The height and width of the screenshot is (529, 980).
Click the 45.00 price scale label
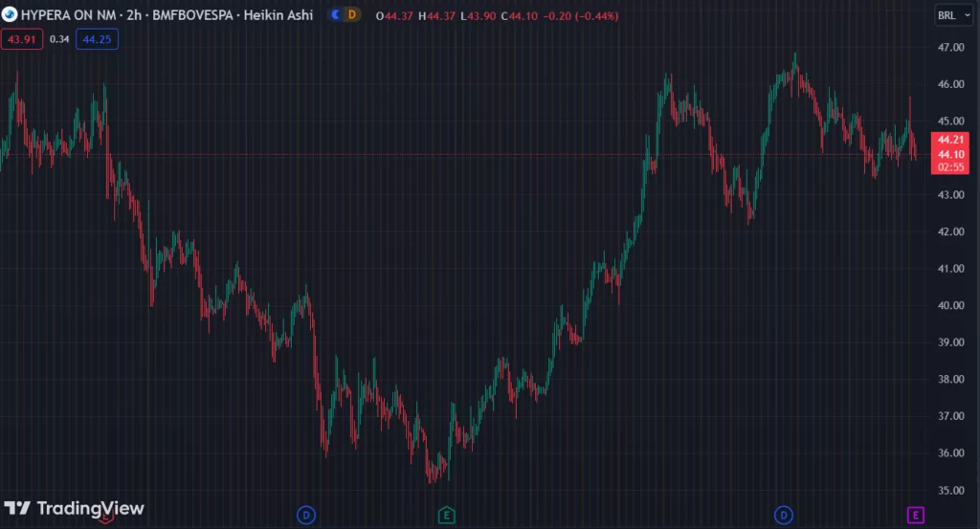coord(950,121)
